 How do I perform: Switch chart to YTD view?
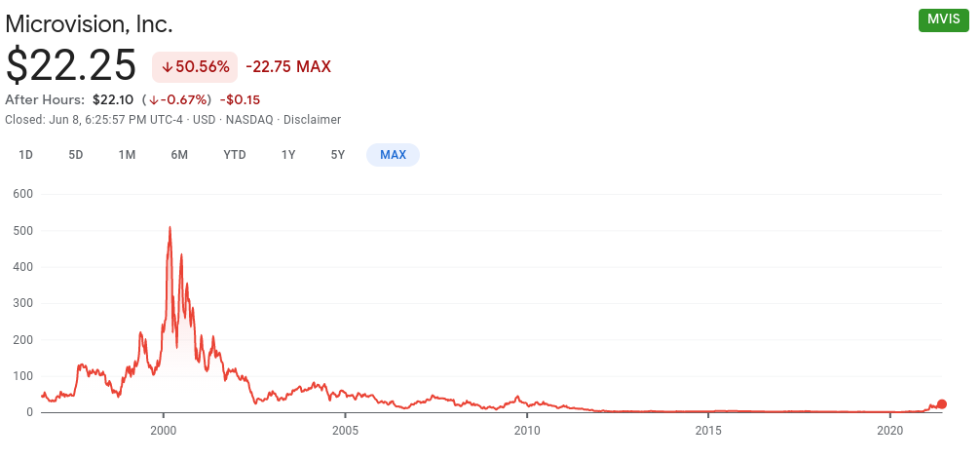click(x=235, y=155)
